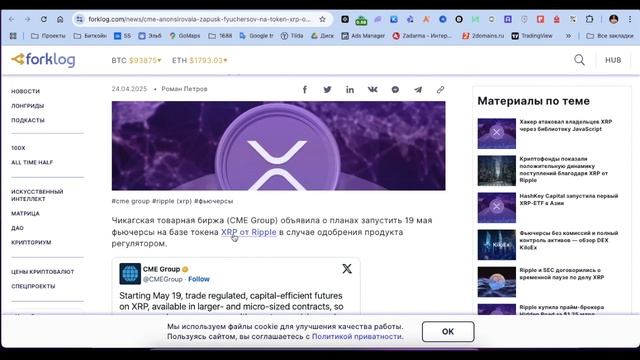640x360 pixels.
Task: Open TradingView bookmark
Action: tap(532, 36)
